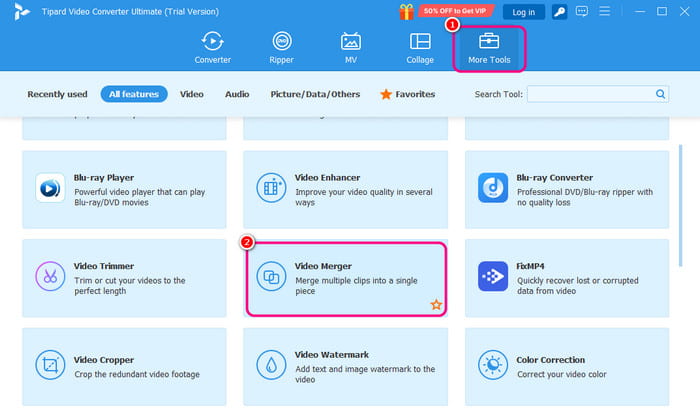700x408 pixels.
Task: Toggle favorite star on Video Merger
Action: [x=436, y=304]
